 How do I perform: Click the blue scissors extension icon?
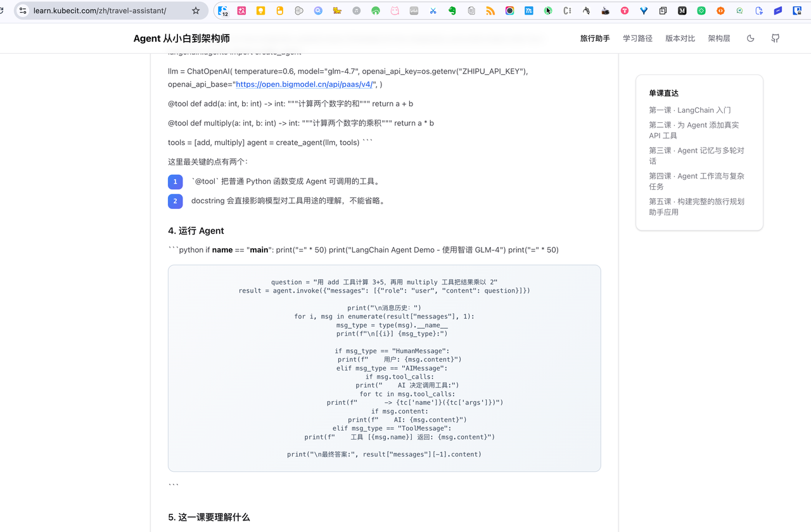433,11
